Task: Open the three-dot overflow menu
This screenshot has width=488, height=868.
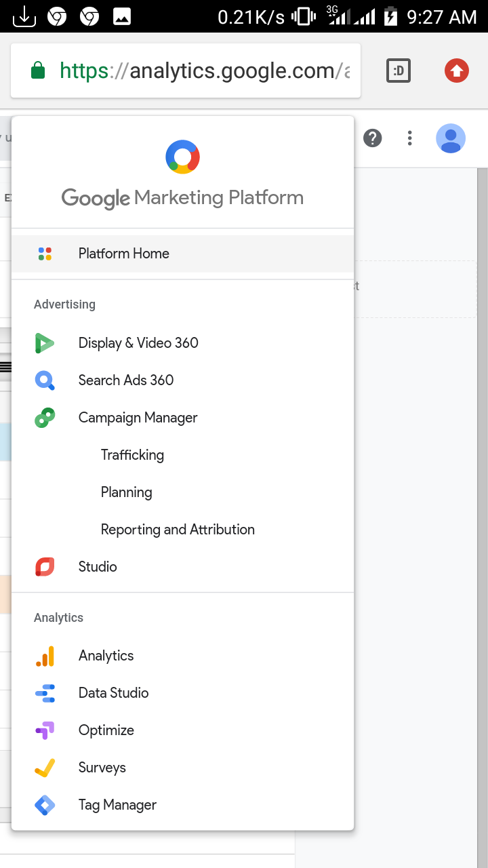Action: pyautogui.click(x=409, y=138)
